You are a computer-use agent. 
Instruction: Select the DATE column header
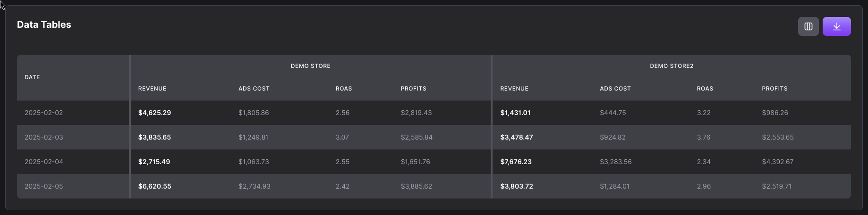point(32,77)
